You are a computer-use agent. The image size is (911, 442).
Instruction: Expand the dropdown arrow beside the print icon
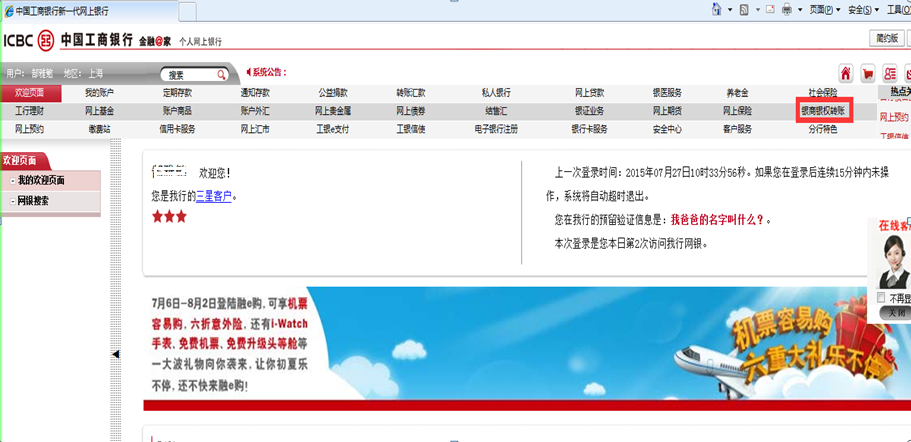tap(799, 10)
